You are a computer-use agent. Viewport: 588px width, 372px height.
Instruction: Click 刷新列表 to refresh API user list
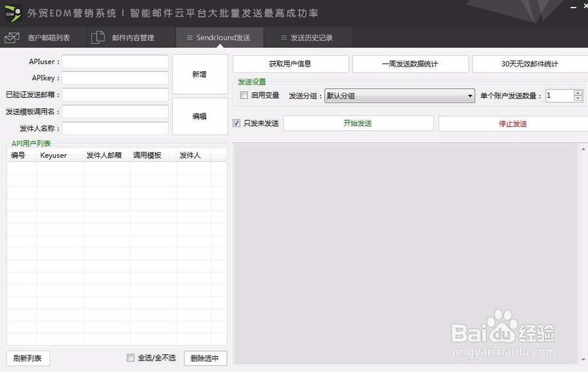[28, 358]
